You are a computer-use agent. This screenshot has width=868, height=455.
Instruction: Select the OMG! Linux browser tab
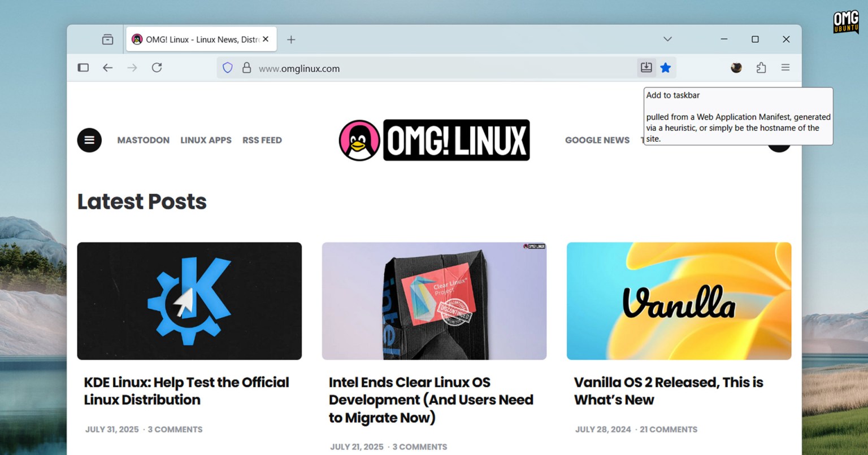click(201, 39)
